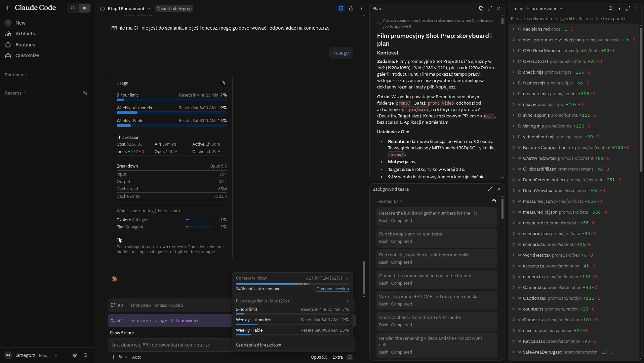Viewport: 644px width, 363px height.
Task: Focus the message input field
Action: coord(170,345)
